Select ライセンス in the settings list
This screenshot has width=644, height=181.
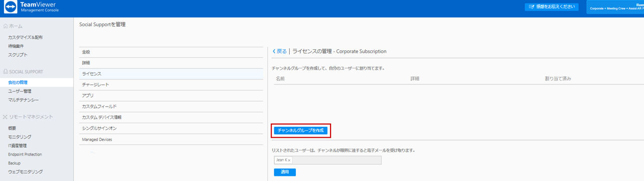pos(171,74)
